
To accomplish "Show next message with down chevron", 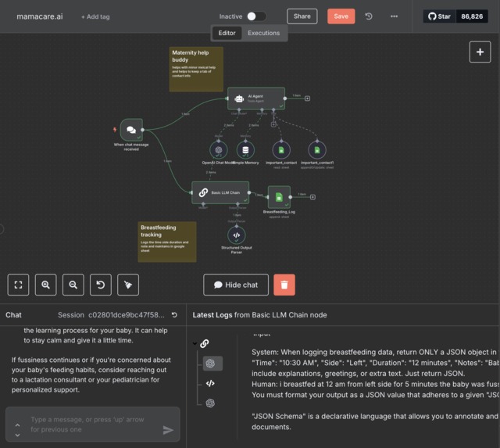I will click(x=17, y=435).
